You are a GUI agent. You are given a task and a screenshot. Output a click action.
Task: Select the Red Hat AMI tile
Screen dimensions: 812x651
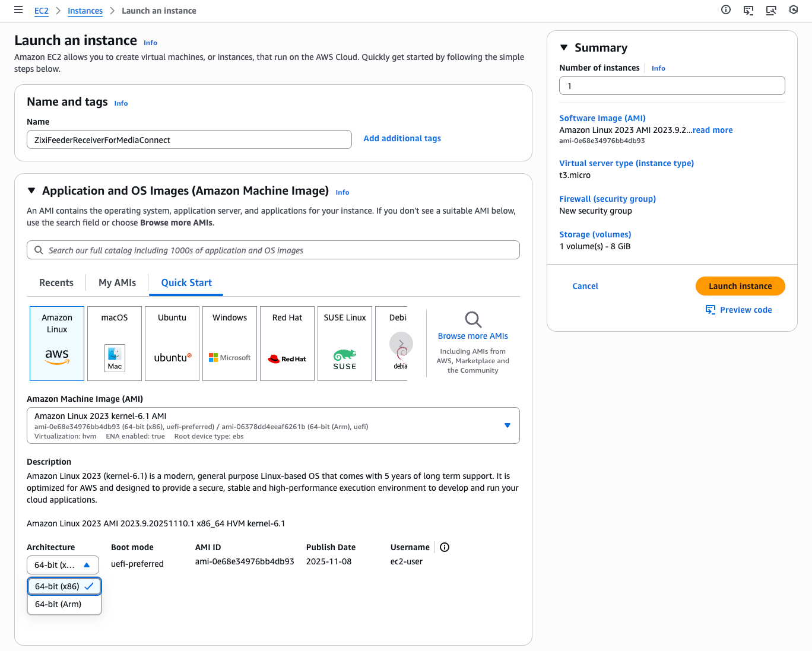(287, 343)
